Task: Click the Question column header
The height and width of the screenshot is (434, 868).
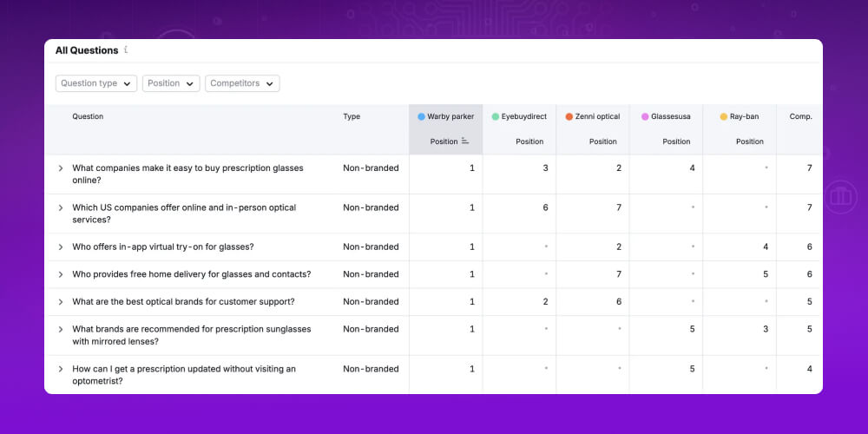Action: (x=88, y=116)
